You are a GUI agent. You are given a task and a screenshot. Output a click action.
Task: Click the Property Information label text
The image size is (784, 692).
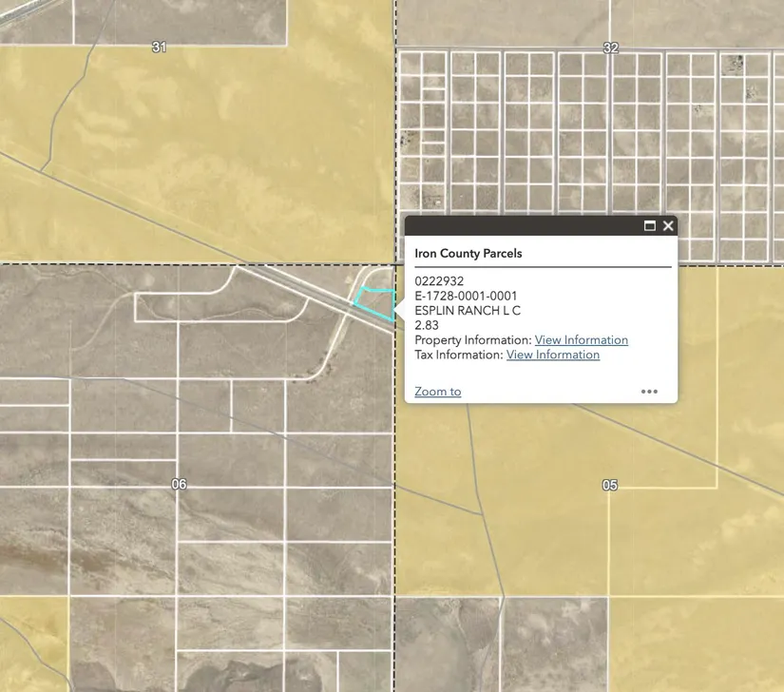[x=472, y=340]
